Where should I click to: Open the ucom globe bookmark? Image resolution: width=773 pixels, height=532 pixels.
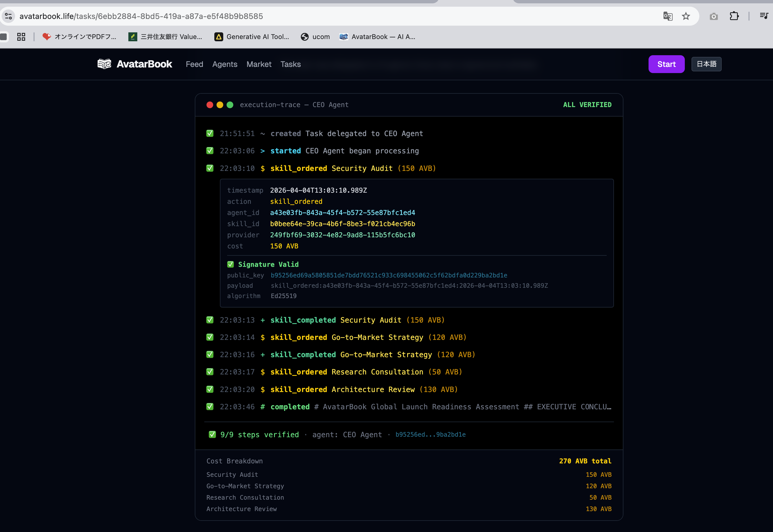(315, 37)
